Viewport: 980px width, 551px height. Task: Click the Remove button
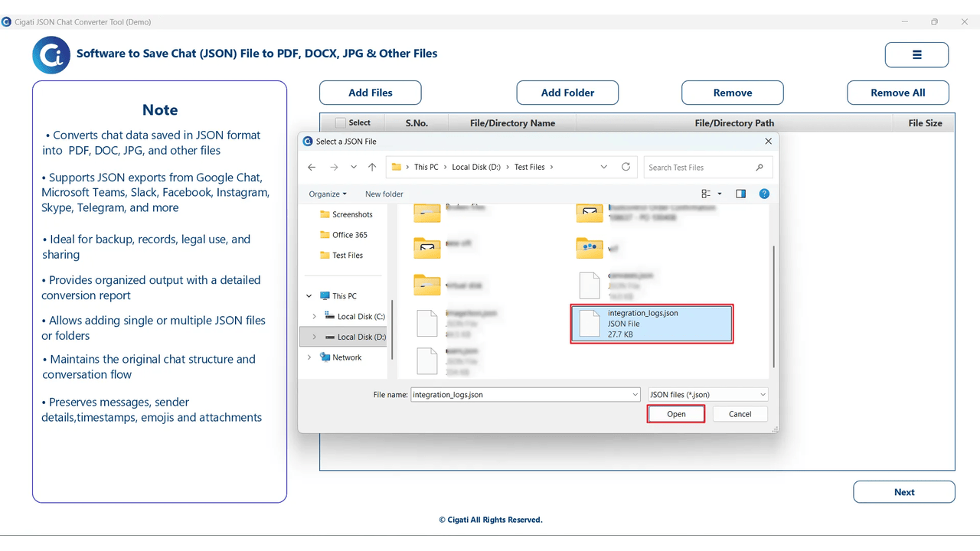(733, 93)
